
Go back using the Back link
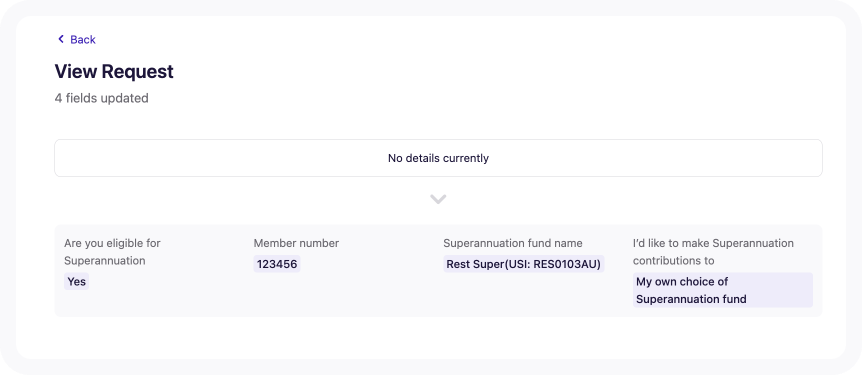[76, 39]
